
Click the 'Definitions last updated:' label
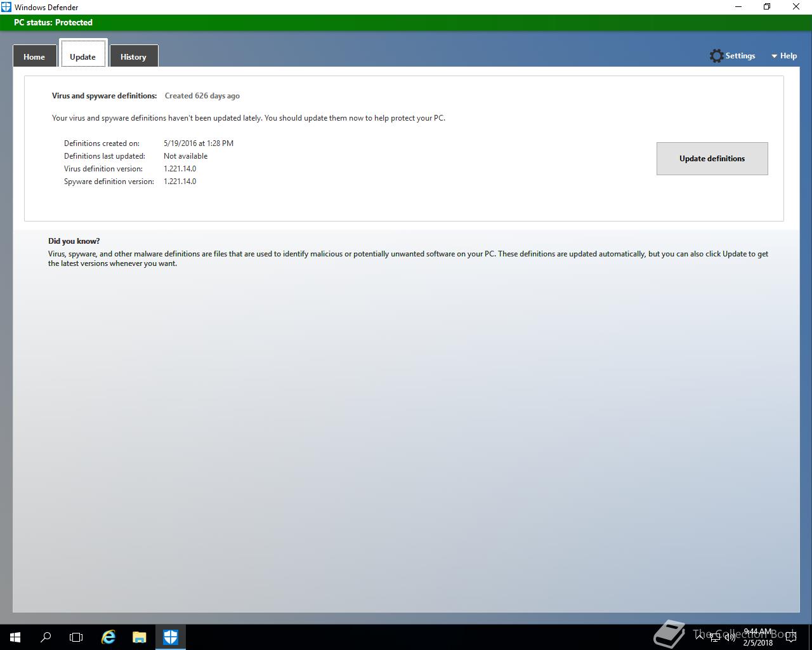[x=105, y=156]
